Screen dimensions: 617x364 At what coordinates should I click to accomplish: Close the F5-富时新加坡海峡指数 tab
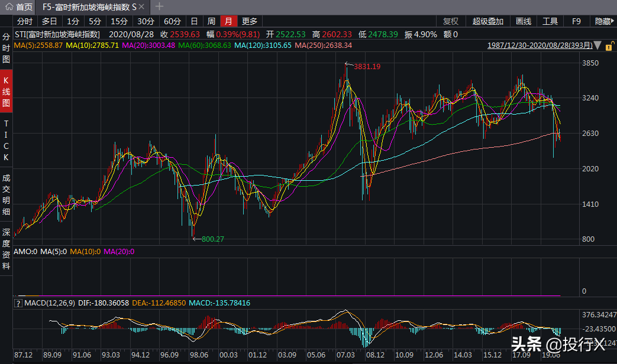pos(141,6)
